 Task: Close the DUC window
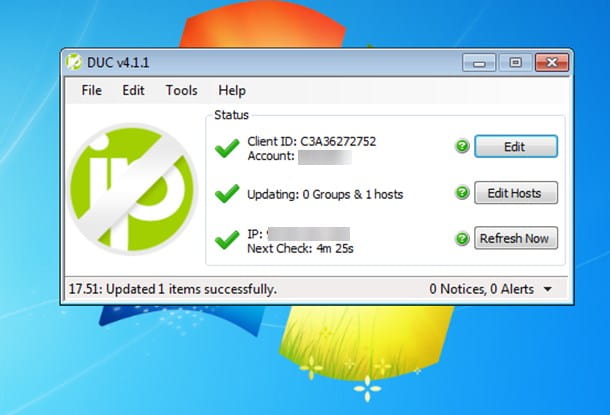(552, 63)
